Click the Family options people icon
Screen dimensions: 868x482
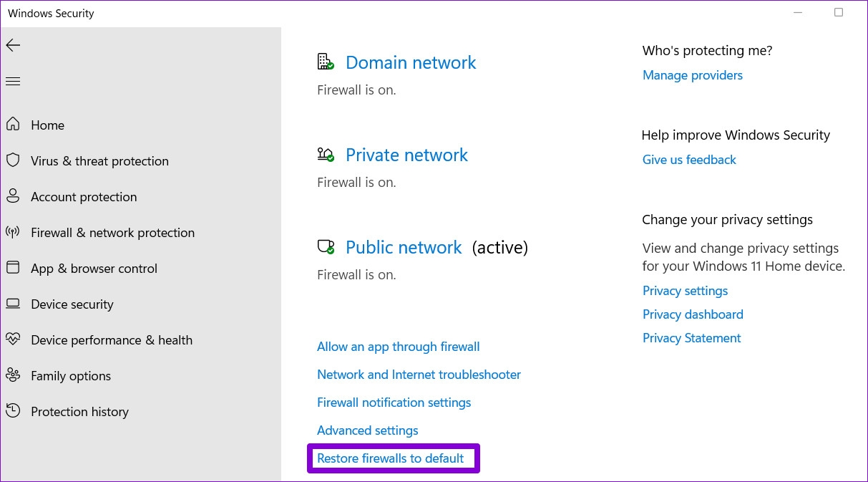pos(13,375)
